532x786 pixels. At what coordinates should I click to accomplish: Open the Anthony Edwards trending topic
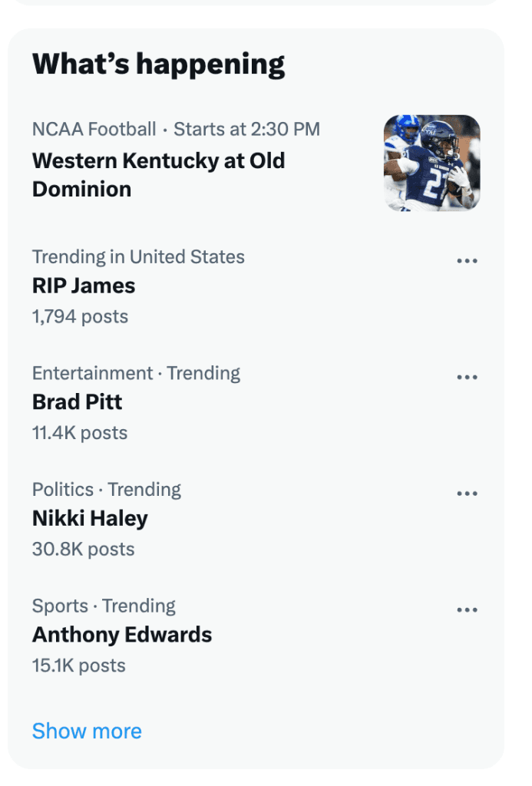pyautogui.click(x=123, y=635)
